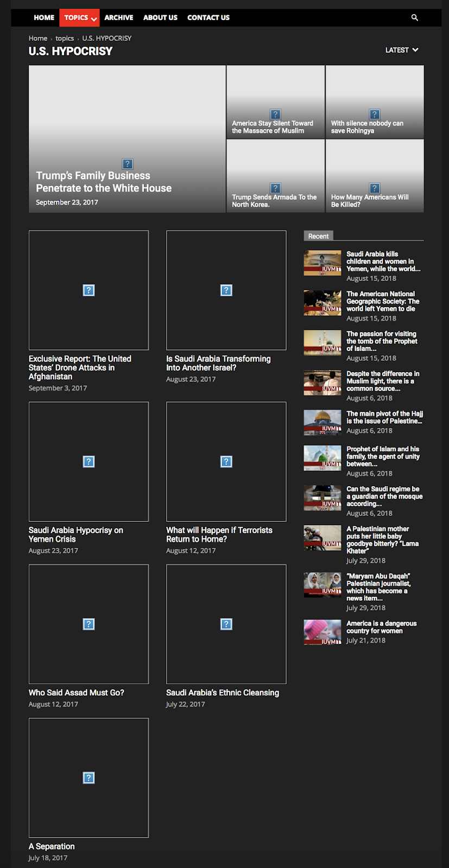Open the CONTACT US page

[208, 17]
